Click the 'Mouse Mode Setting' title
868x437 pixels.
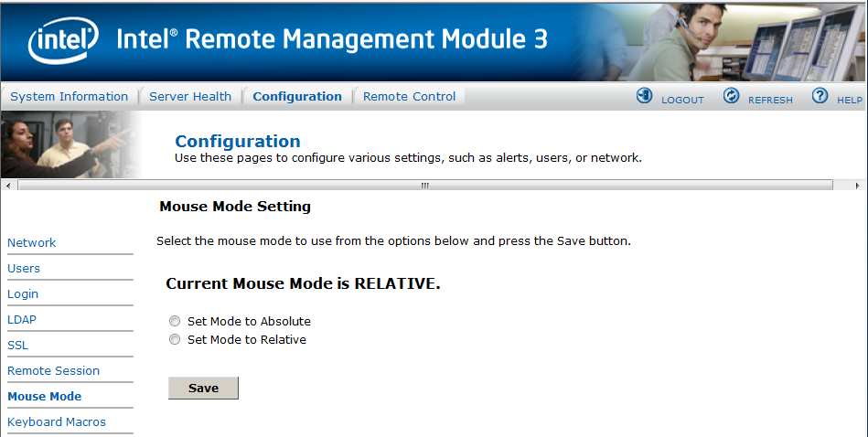pyautogui.click(x=235, y=207)
